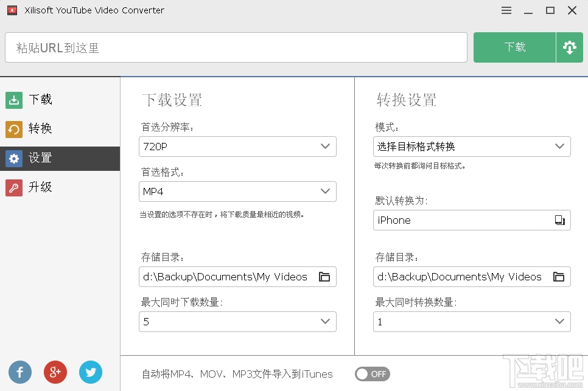Browse folder for conversion storage directory

tap(559, 277)
